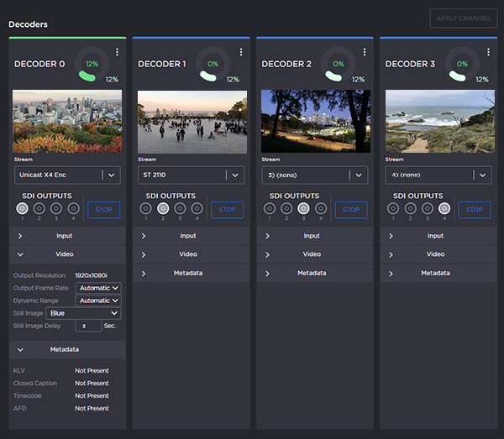Expand Input section of Decoder 1
504x439 pixels.
click(187, 236)
